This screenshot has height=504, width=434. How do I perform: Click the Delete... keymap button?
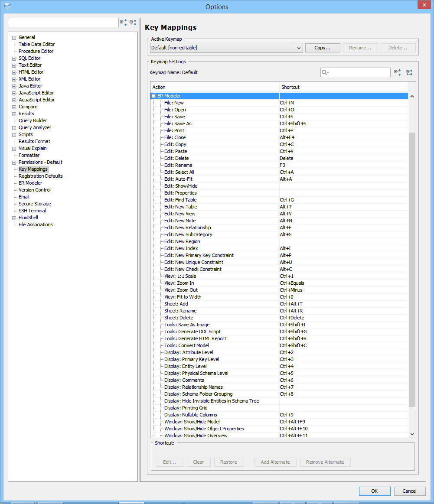pos(398,48)
